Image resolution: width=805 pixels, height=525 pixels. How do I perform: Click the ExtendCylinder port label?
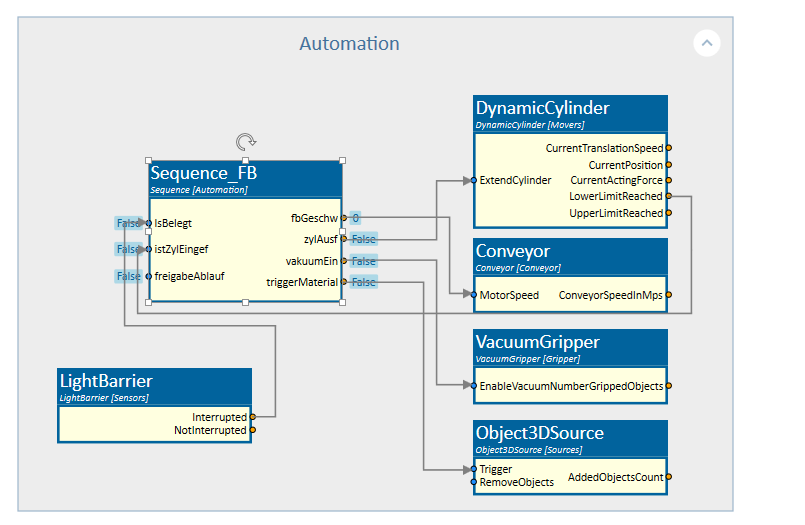tap(515, 180)
